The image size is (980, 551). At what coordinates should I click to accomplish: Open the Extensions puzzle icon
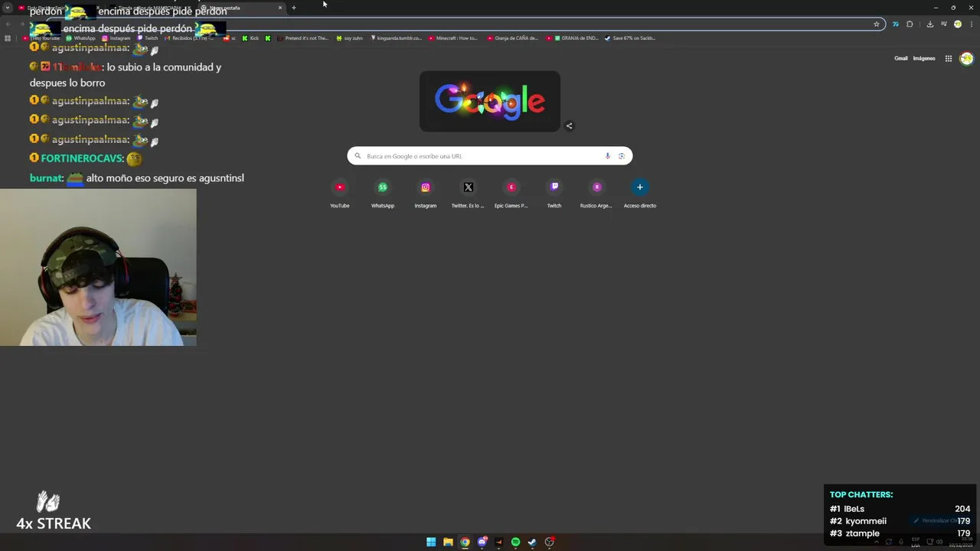click(910, 24)
